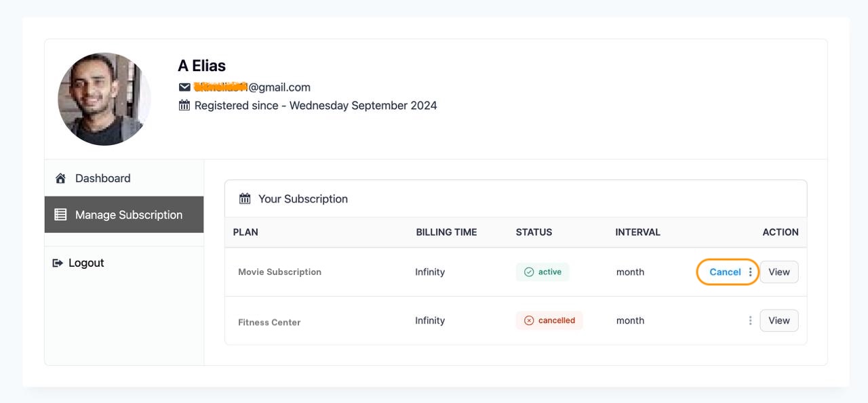Click the document icon beside Manage Subscription
This screenshot has width=868, height=403.
[x=60, y=214]
